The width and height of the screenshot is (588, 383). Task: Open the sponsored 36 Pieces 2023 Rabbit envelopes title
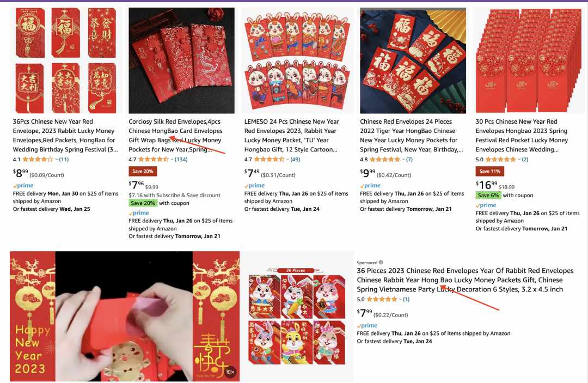tap(465, 280)
